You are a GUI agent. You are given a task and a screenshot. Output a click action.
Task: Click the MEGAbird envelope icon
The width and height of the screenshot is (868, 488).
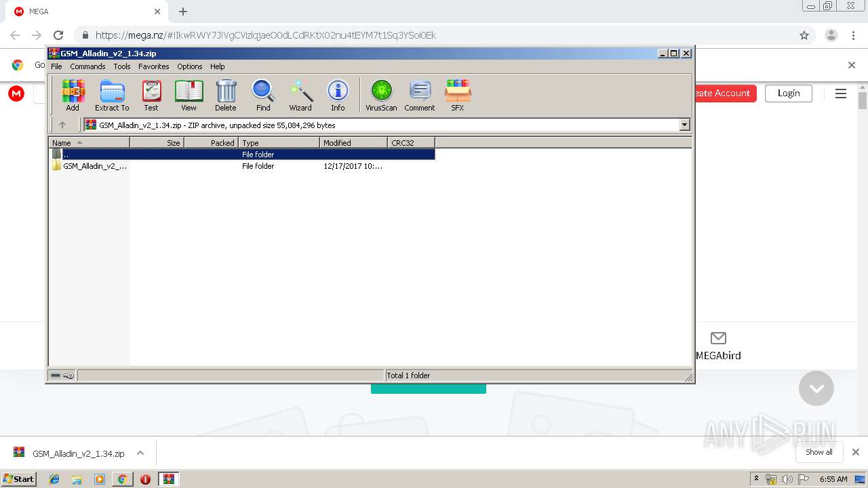click(718, 338)
